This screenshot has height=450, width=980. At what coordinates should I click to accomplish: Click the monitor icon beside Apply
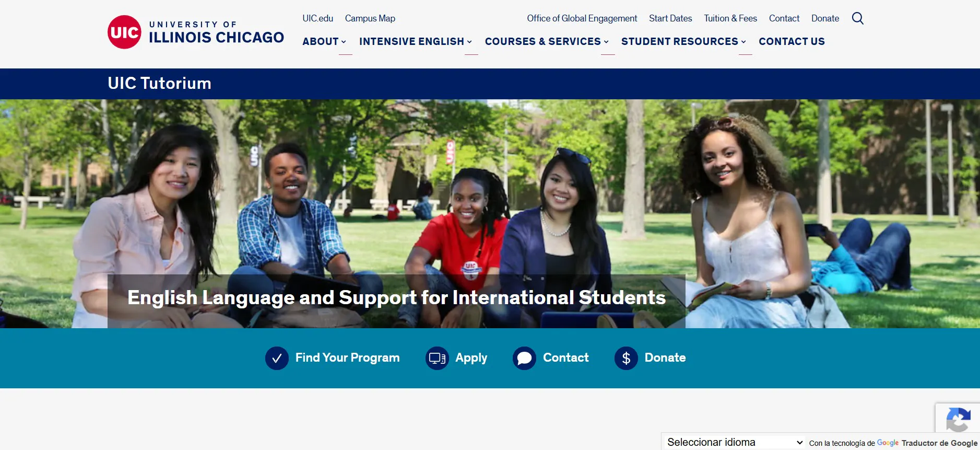pyautogui.click(x=437, y=358)
